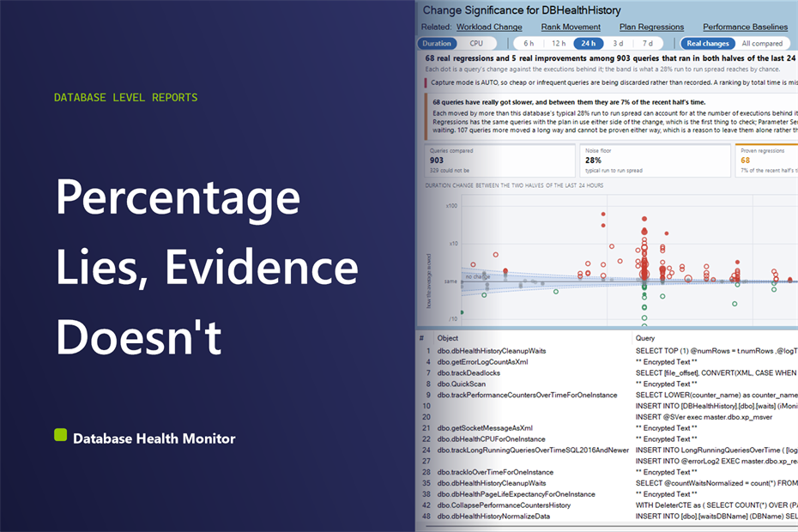Screen dimensions: 798x532
Task: Select row 10 INSERT INTO DBHealthHistory waits
Action: [608, 406]
